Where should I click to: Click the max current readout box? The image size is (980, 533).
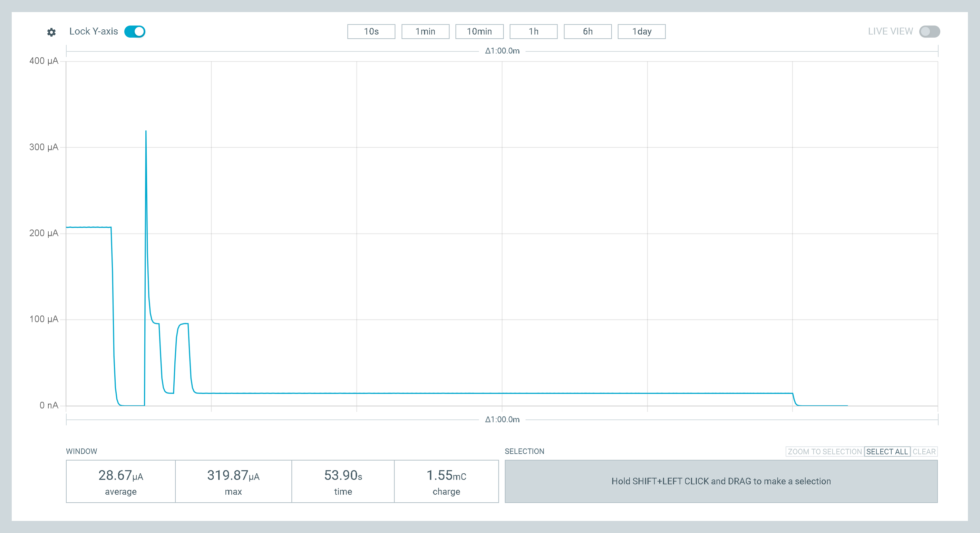233,481
